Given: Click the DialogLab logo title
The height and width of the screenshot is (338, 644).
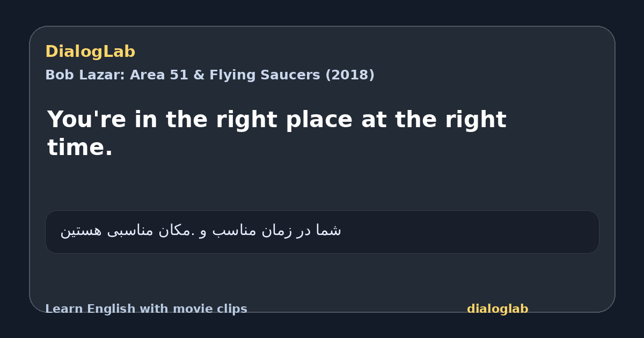Looking at the screenshot, I should click(90, 52).
